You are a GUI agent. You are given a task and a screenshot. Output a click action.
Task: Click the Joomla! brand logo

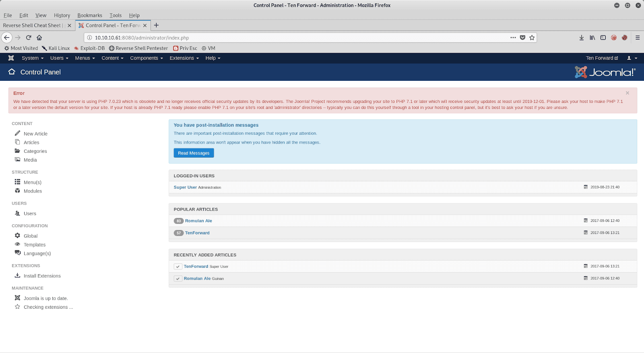[x=605, y=72]
